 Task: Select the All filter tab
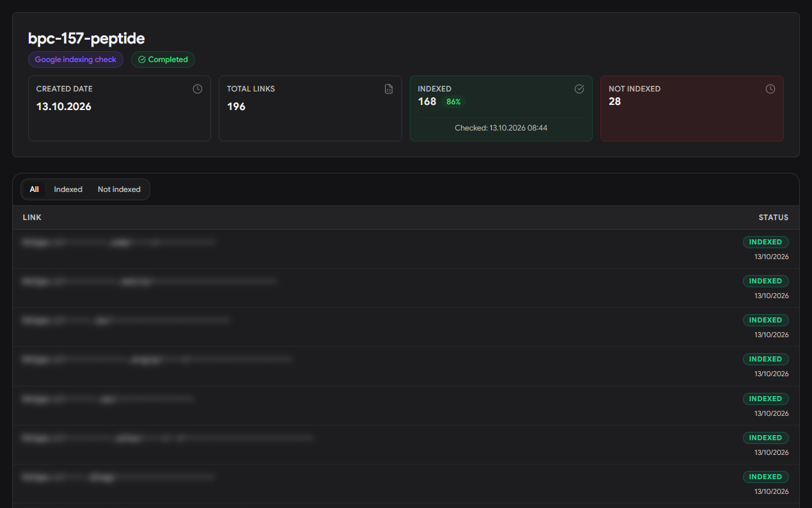click(x=35, y=189)
